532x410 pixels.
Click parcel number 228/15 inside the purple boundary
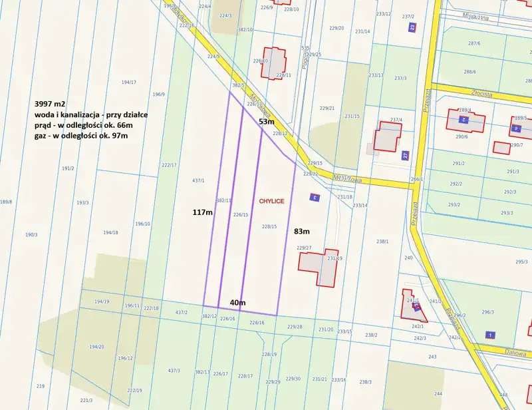pyautogui.click(x=269, y=227)
